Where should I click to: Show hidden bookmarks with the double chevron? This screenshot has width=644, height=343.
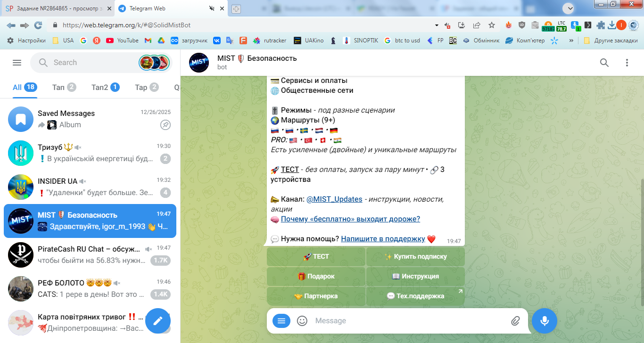(571, 41)
